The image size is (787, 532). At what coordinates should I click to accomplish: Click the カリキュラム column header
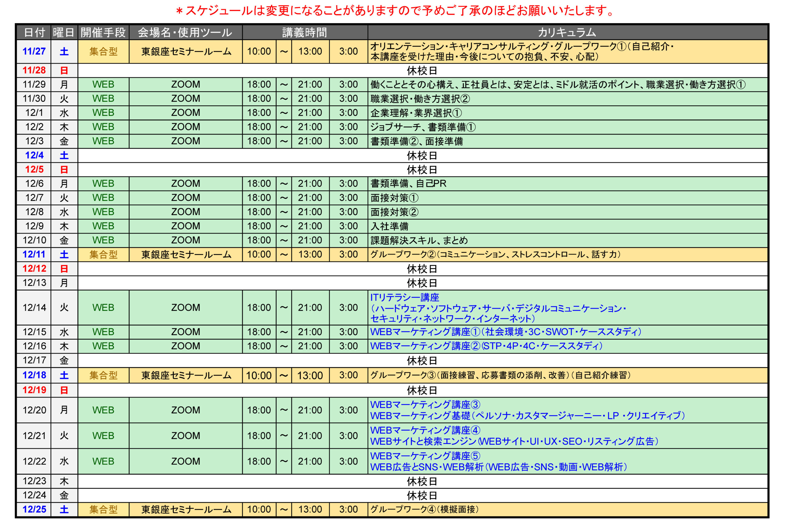(x=567, y=33)
